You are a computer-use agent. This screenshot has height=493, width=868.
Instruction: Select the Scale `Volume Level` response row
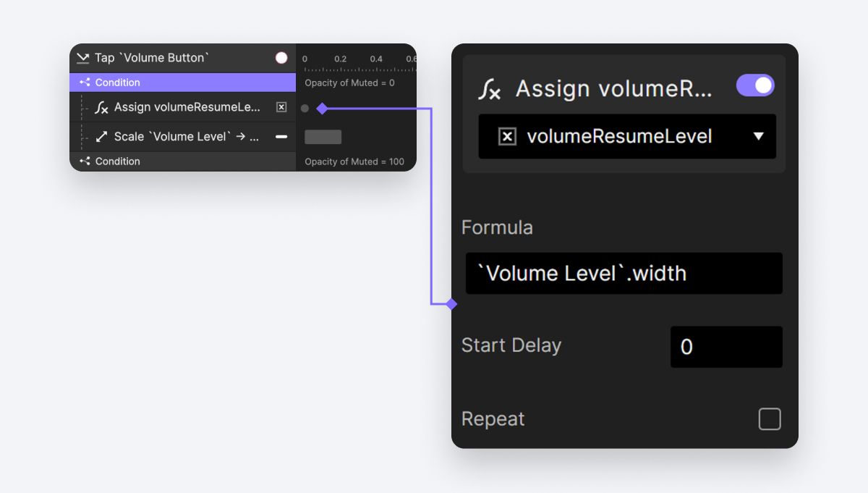[183, 137]
